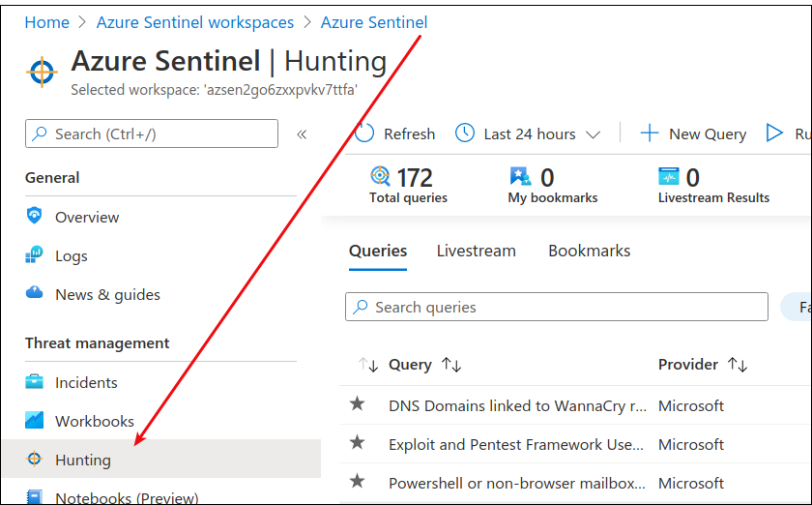Switch to the Livestream tab
The width and height of the screenshot is (812, 505).
pos(476,251)
